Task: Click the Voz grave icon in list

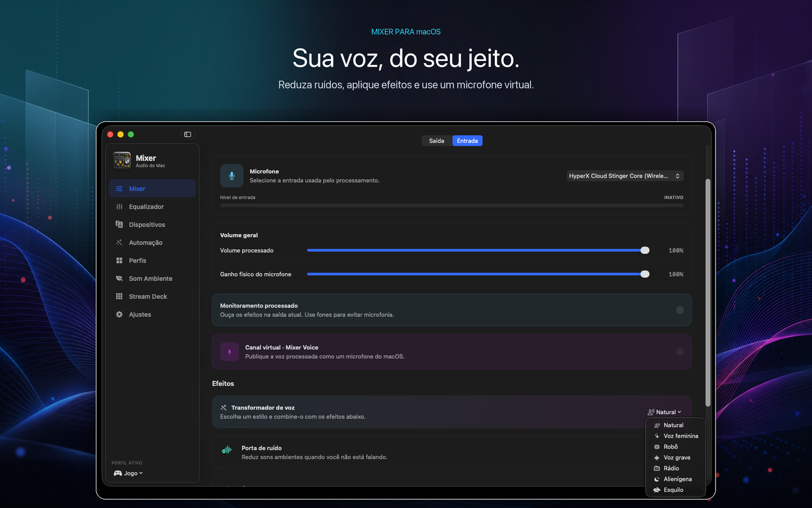Action: coord(657,458)
